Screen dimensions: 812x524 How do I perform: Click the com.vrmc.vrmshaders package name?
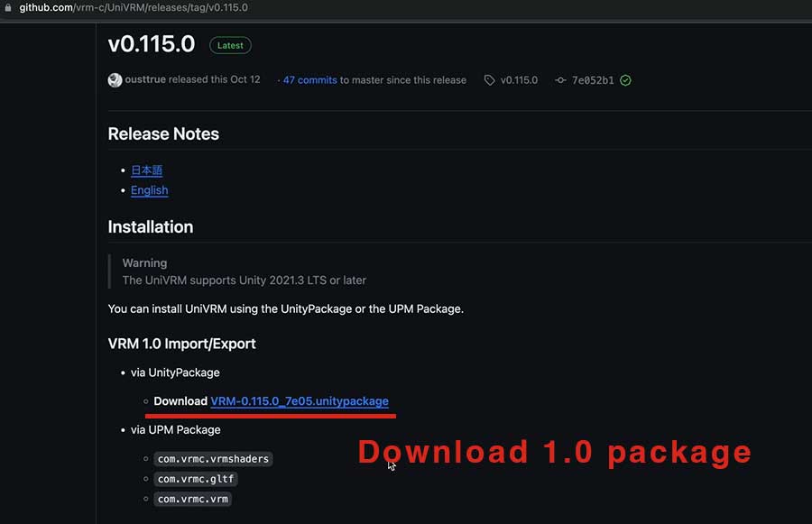(x=213, y=459)
